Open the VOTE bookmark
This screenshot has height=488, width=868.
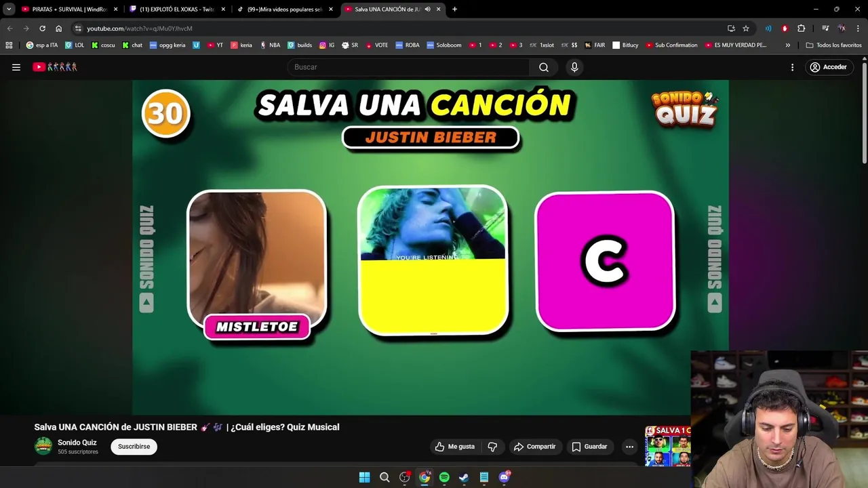tap(376, 45)
